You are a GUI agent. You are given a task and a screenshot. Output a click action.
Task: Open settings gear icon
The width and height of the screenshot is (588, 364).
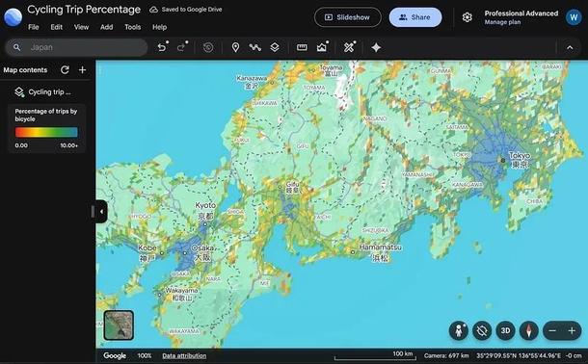pos(467,17)
